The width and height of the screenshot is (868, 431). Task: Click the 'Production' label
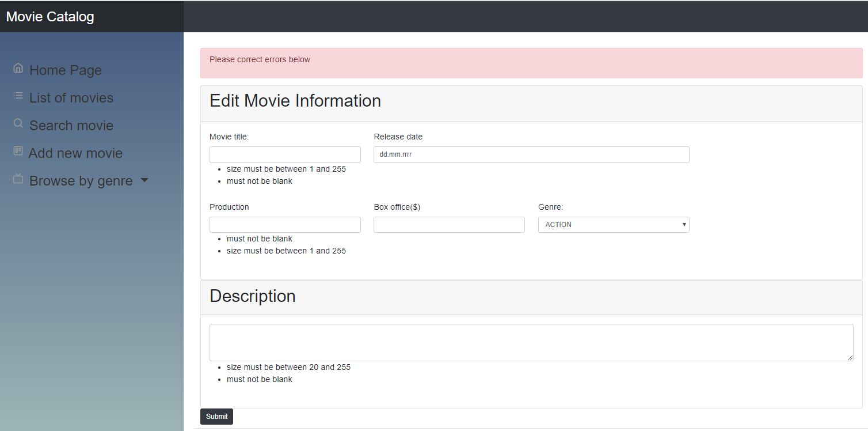coord(229,207)
